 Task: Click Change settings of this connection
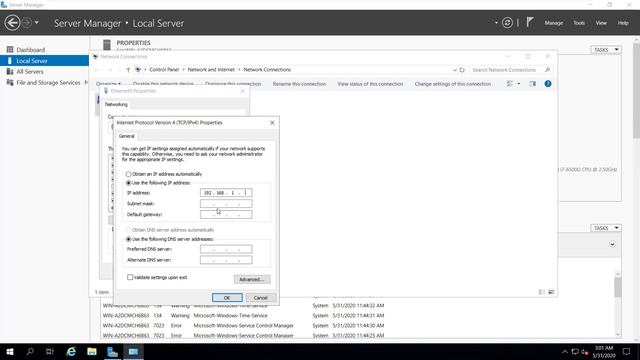tap(453, 84)
